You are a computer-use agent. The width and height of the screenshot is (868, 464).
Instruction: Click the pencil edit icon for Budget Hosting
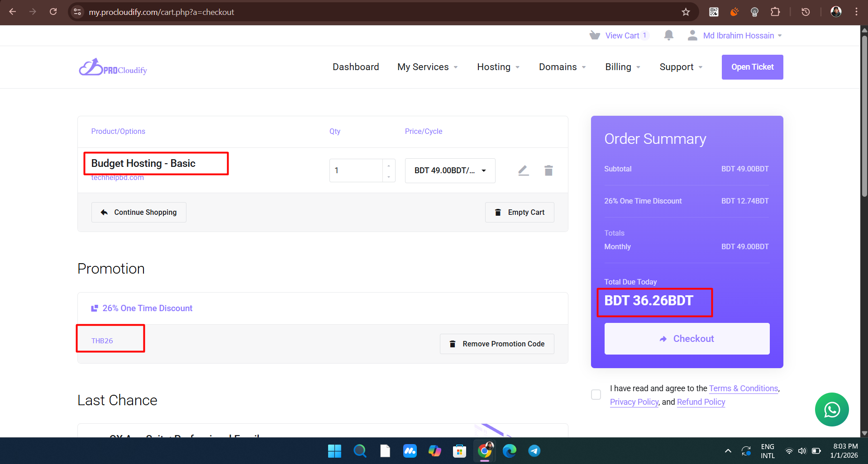523,170
